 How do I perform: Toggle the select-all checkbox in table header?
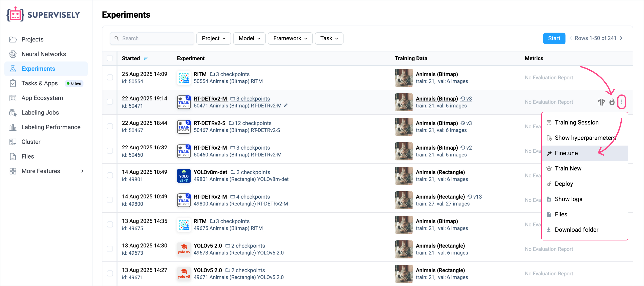click(110, 58)
